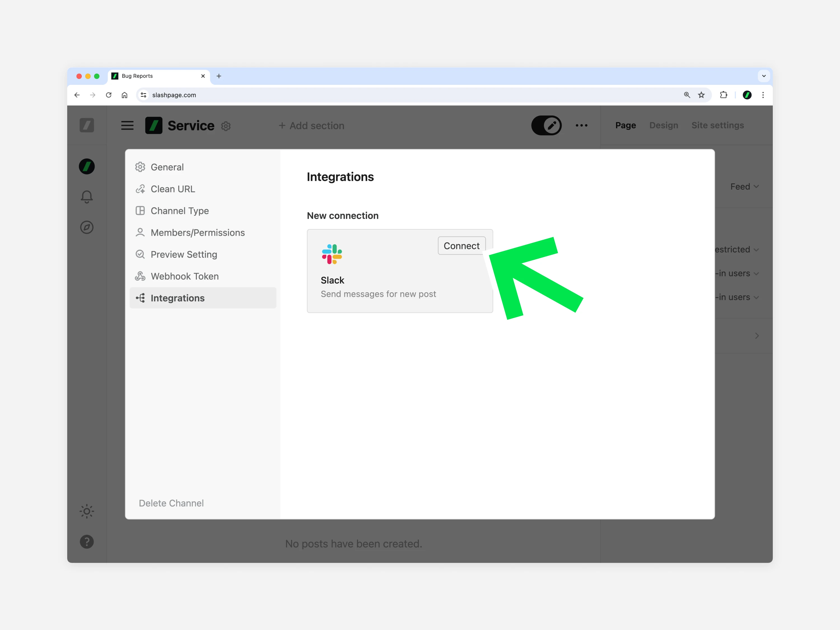Open the three-dot more options menu
Screen dimensions: 840x630
click(x=581, y=125)
